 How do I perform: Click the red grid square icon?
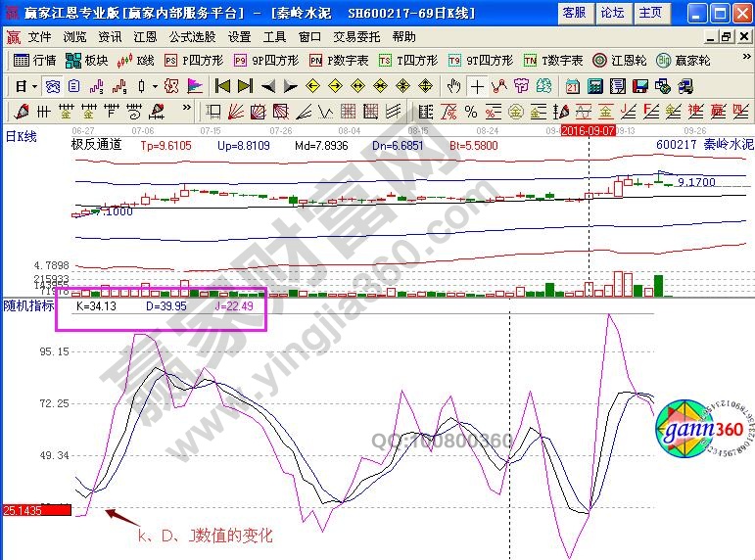(349, 112)
